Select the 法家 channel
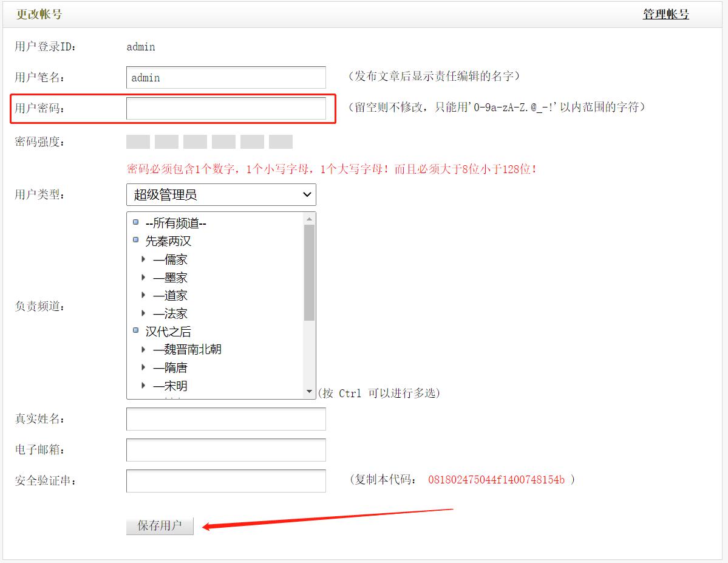The image size is (728, 563). [171, 313]
